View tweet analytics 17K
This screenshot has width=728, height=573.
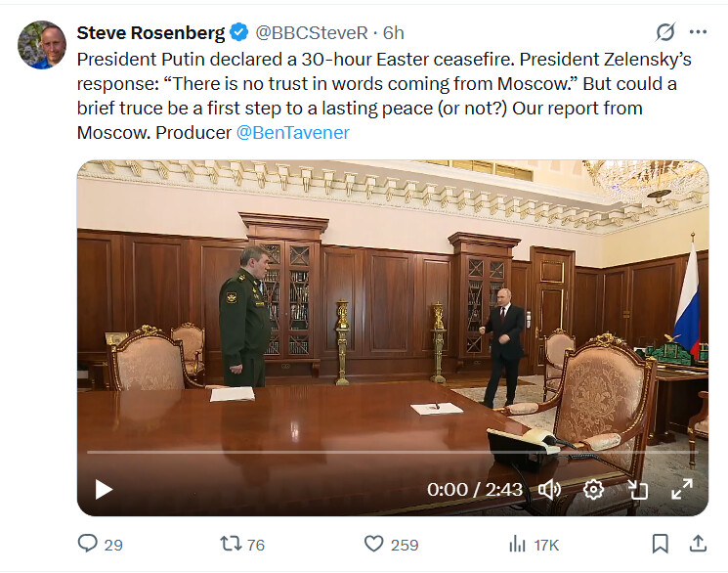click(534, 545)
